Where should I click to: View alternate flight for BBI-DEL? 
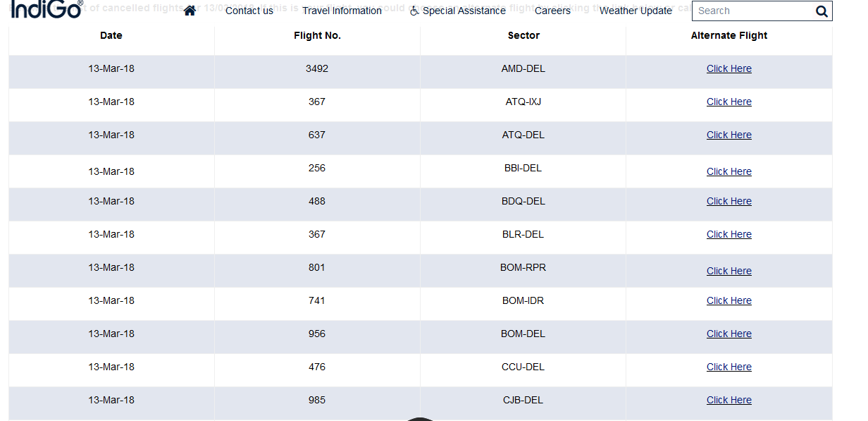tap(728, 171)
